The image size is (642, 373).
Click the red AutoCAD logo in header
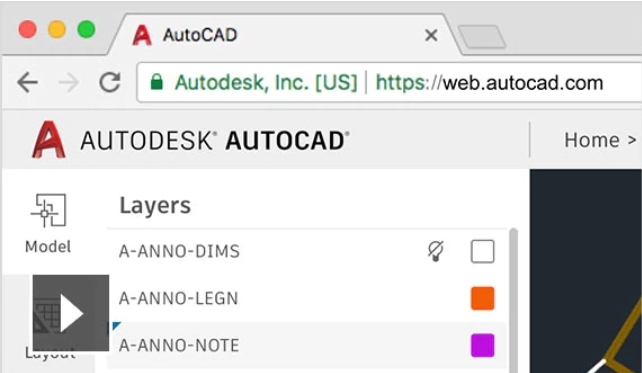tap(49, 140)
